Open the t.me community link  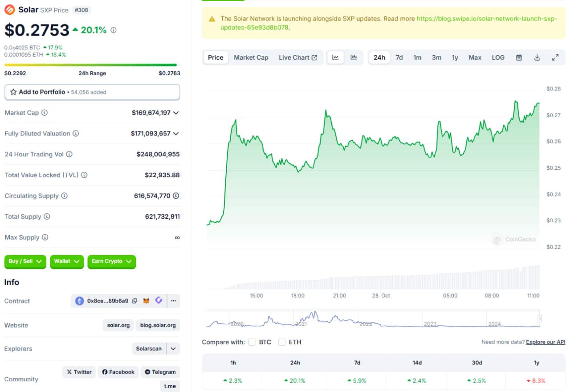170,386
